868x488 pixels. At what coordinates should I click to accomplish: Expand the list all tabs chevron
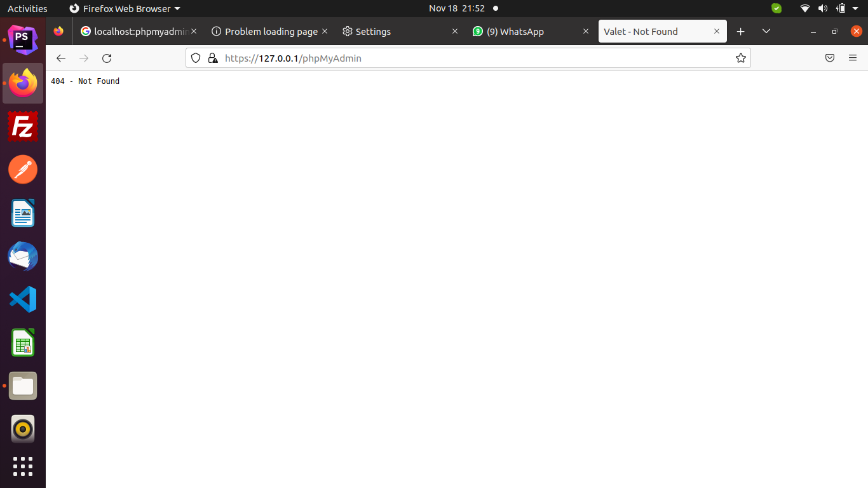[766, 32]
